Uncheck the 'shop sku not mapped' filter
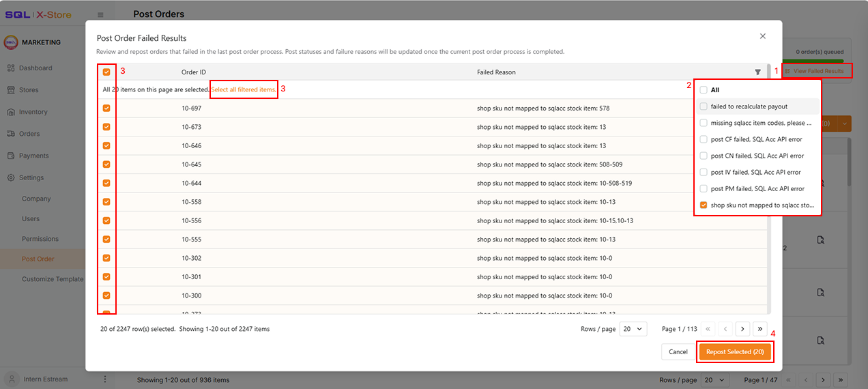This screenshot has height=389, width=868. 704,205
